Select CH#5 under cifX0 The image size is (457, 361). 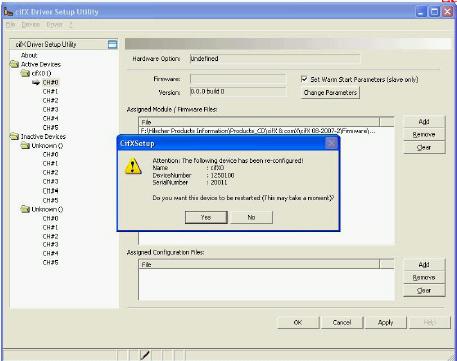(50, 127)
